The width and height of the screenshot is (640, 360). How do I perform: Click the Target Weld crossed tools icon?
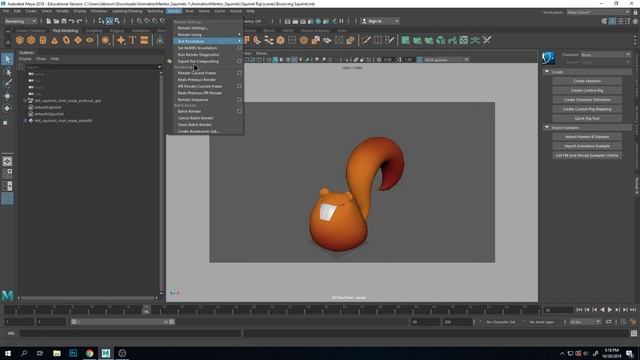[x=487, y=40]
